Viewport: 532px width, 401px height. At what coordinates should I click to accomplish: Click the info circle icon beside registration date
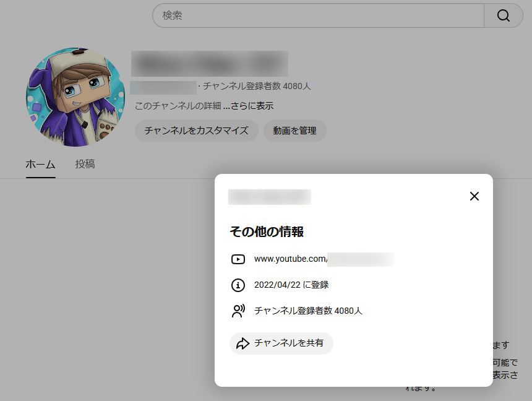(238, 285)
